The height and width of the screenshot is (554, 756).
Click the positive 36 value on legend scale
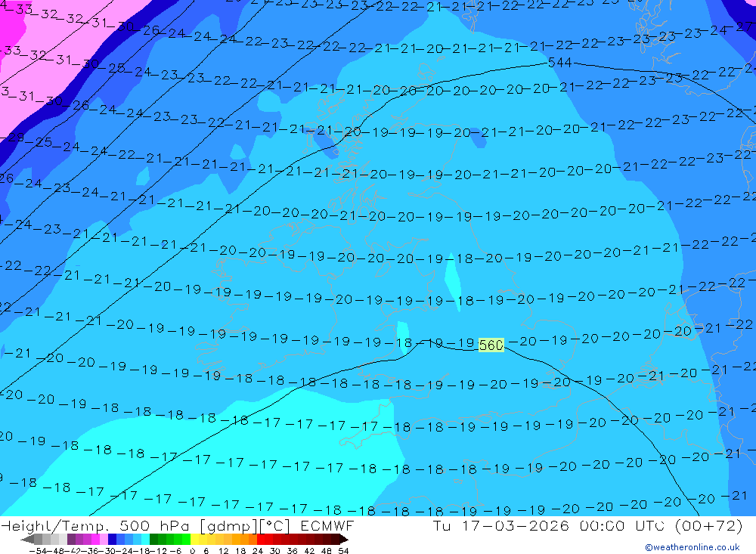click(x=292, y=551)
